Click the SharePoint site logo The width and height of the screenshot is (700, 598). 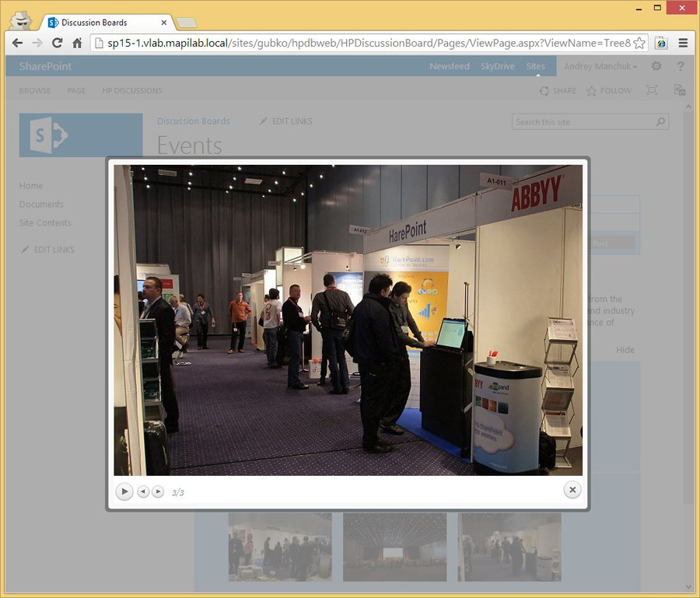click(x=81, y=135)
